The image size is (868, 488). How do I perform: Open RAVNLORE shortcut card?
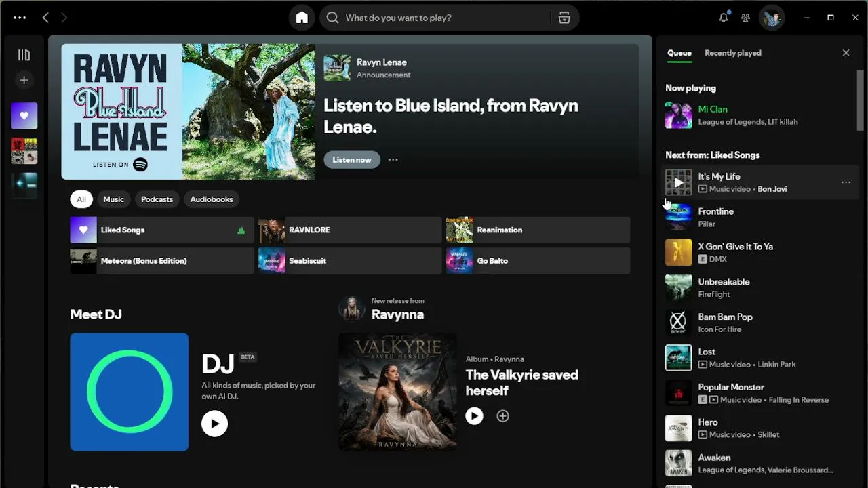[350, 230]
